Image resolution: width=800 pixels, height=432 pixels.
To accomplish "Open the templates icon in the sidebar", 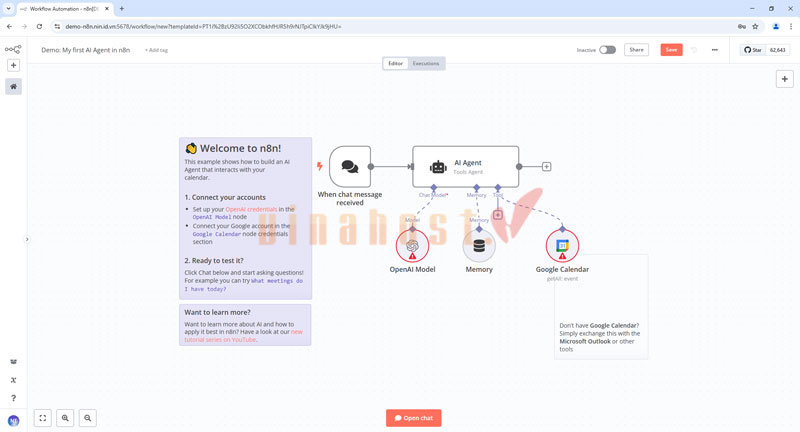I will click(13, 362).
